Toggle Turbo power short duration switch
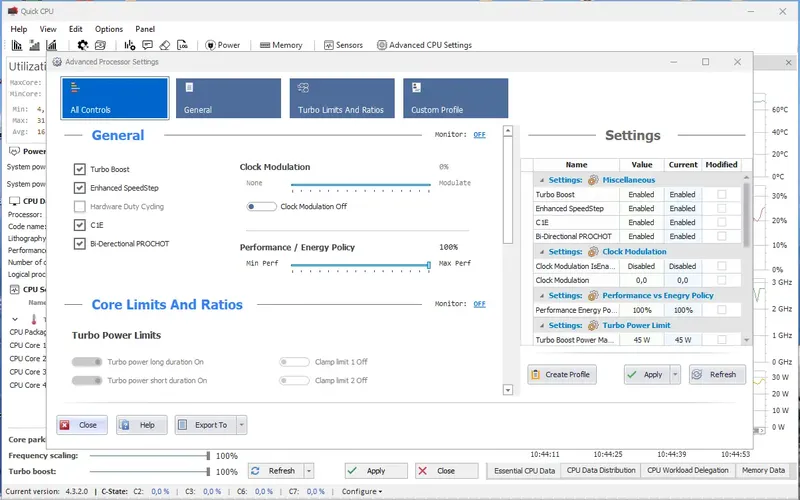The image size is (800, 500). (87, 380)
